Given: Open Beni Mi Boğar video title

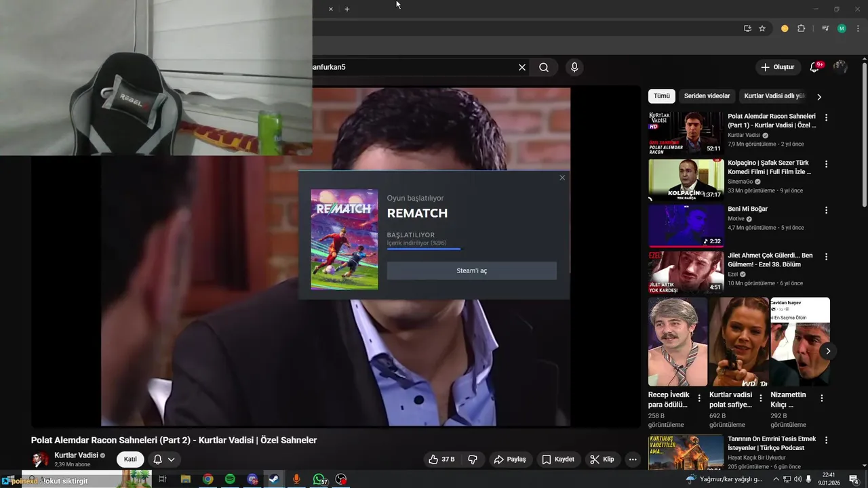Looking at the screenshot, I should pyautogui.click(x=747, y=209).
